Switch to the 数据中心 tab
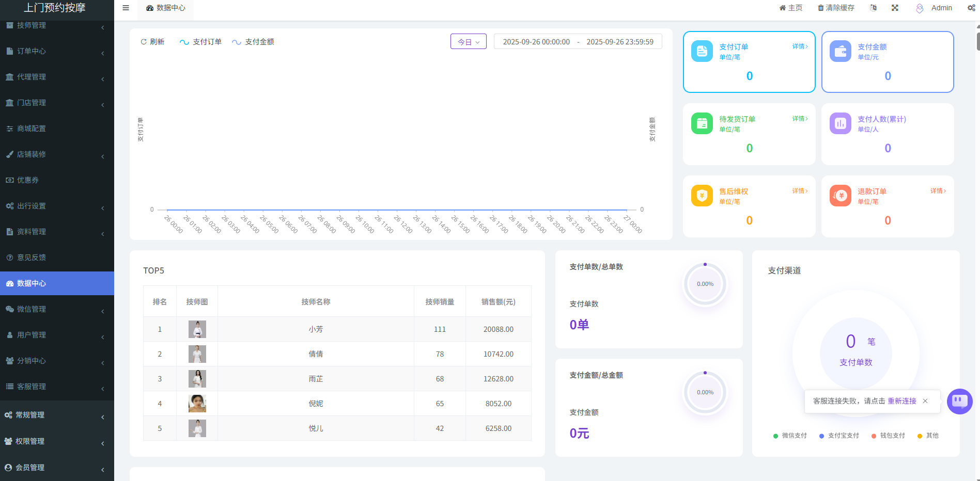This screenshot has height=481, width=980. (165, 8)
